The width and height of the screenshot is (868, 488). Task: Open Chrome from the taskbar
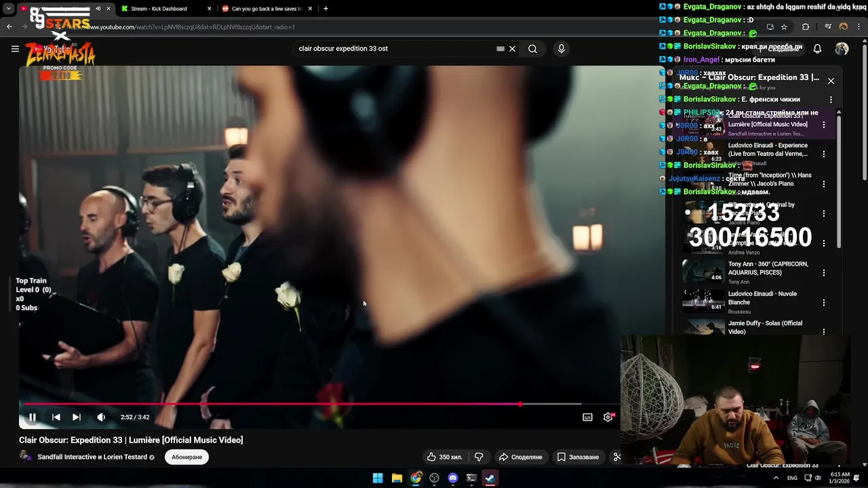(416, 478)
